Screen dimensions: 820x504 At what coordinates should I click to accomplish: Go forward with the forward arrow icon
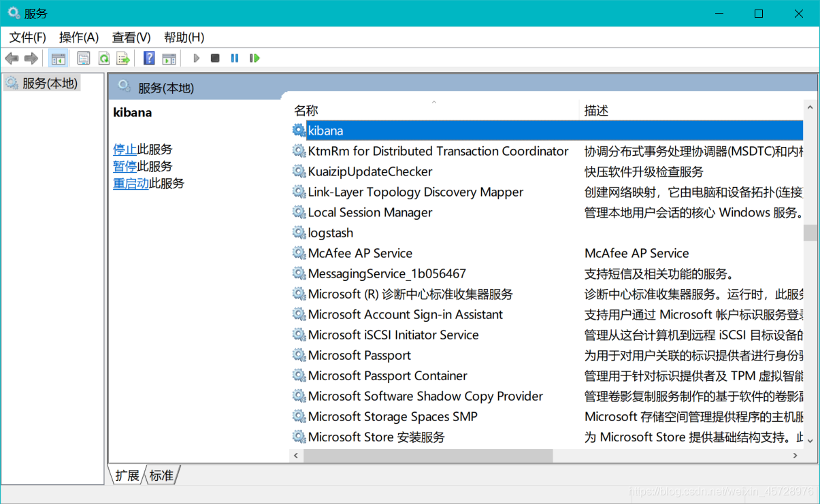(x=31, y=58)
